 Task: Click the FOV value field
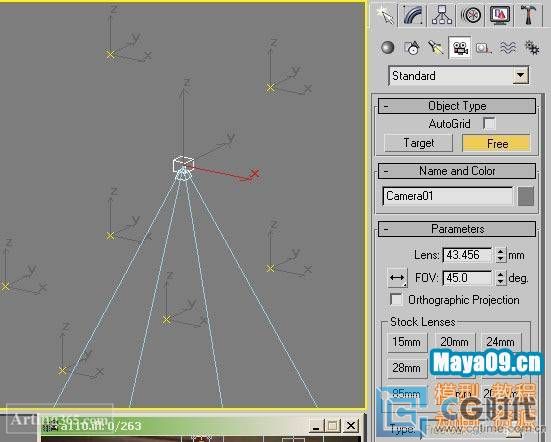point(467,278)
